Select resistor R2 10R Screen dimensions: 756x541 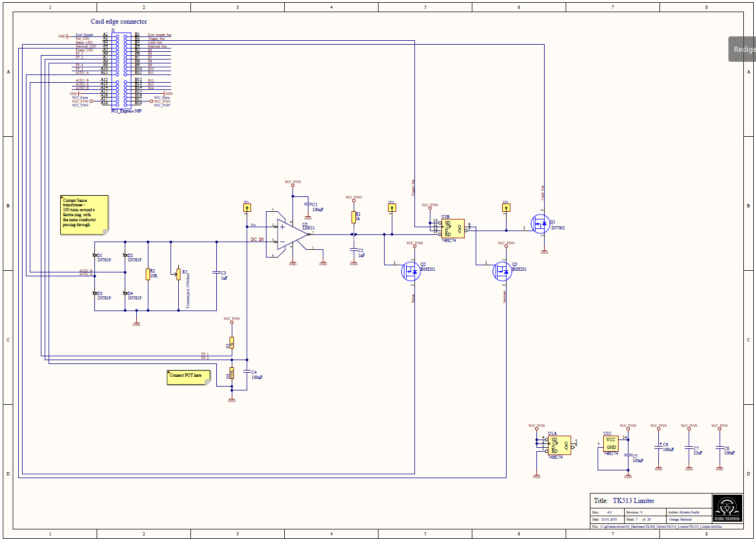pyautogui.click(x=148, y=274)
